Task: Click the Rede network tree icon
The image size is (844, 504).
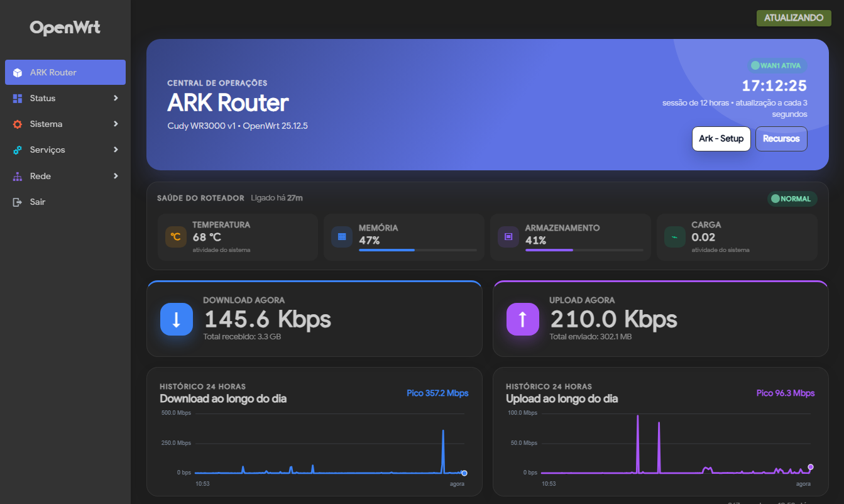Action: tap(18, 176)
